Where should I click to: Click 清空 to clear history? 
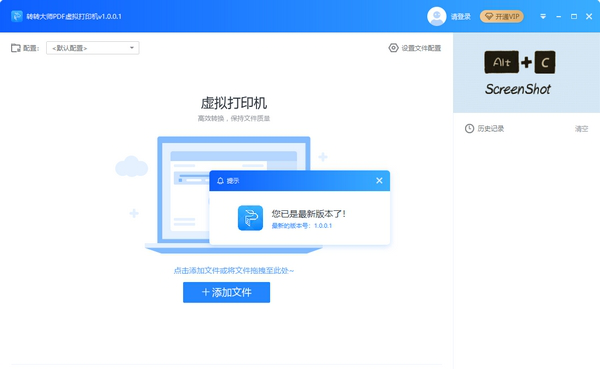[581, 129]
